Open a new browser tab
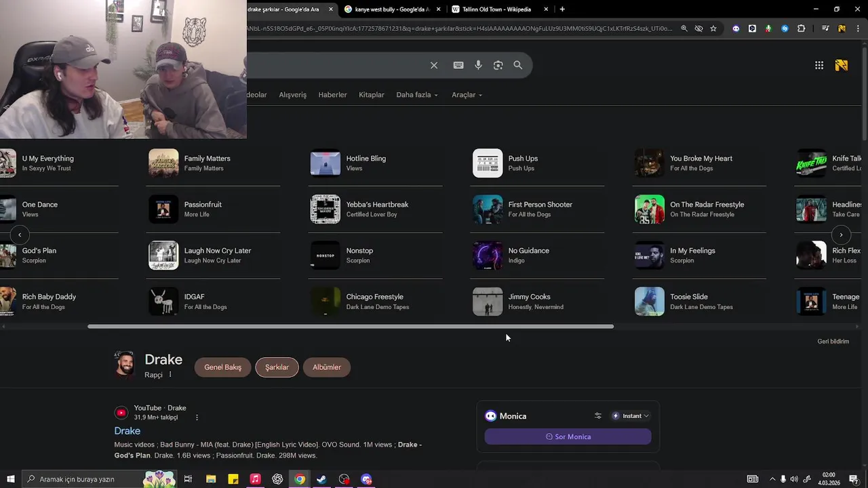The width and height of the screenshot is (868, 488). tap(562, 9)
